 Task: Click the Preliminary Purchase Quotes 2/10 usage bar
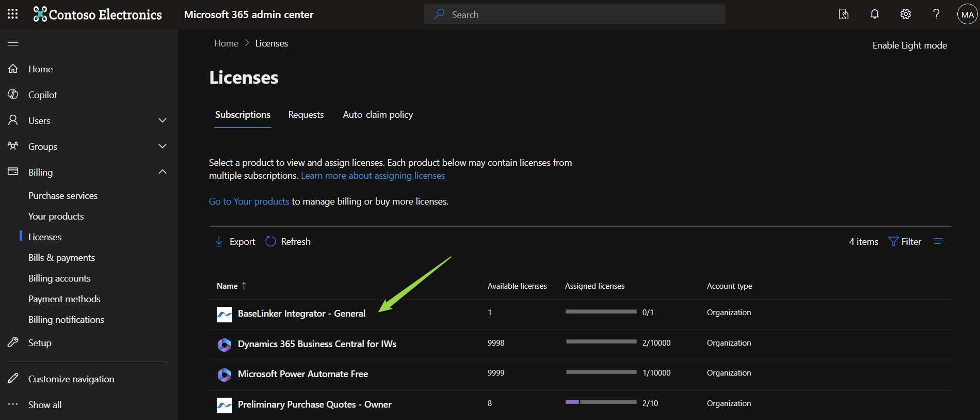click(x=601, y=402)
